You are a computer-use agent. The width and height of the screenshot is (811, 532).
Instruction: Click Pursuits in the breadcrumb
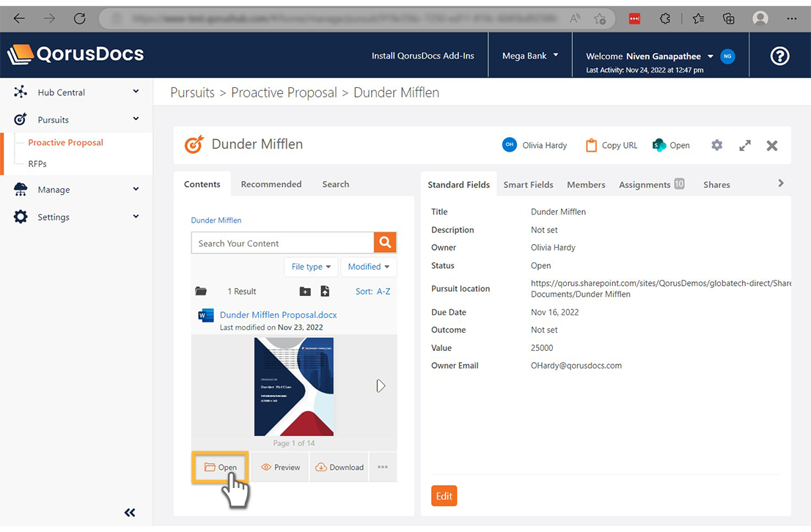192,92
